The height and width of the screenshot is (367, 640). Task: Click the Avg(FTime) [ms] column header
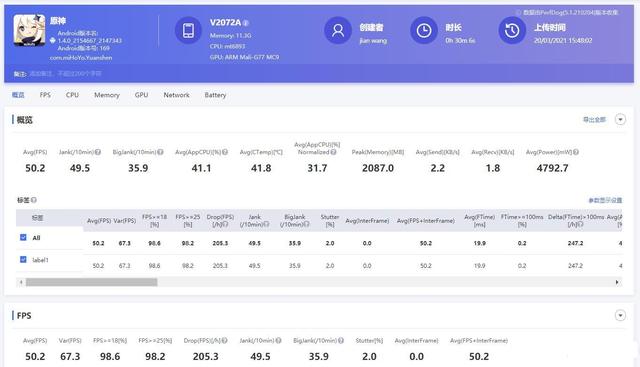(480, 220)
